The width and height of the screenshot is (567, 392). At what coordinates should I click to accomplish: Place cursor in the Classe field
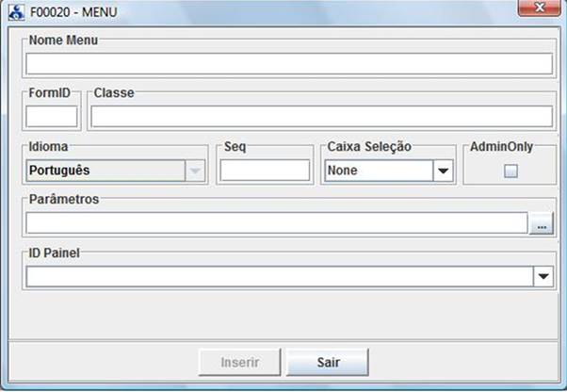tap(321, 117)
